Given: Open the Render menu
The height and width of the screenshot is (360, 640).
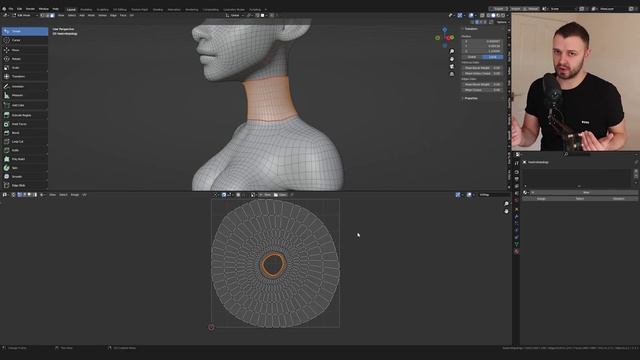Looking at the screenshot, I should pyautogui.click(x=30, y=9).
